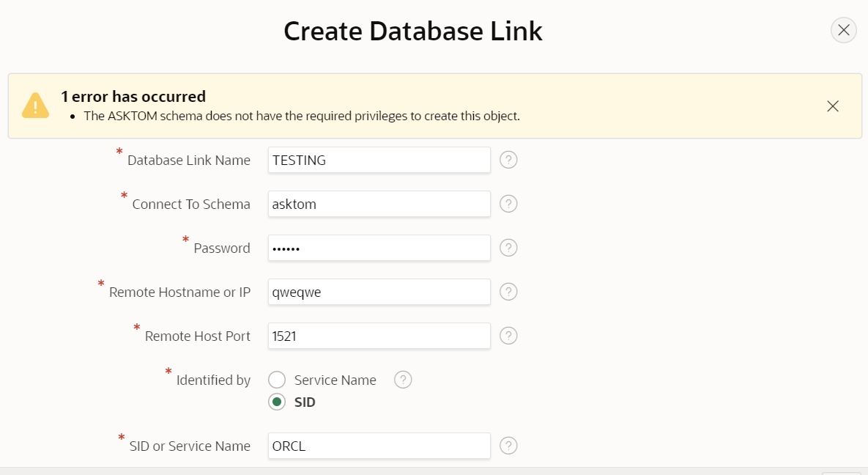Open help for the Service Name option
868x475 pixels.
[x=403, y=379]
